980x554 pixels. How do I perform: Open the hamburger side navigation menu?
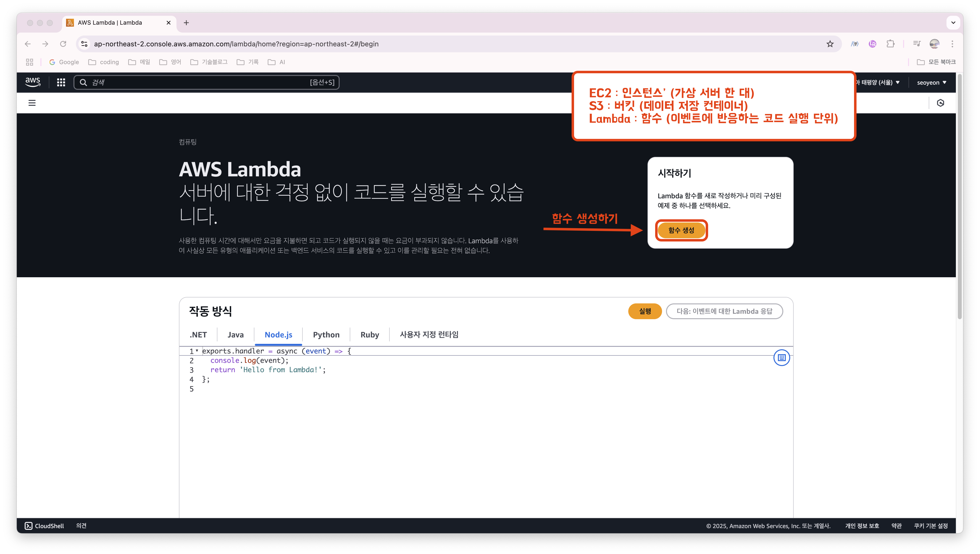pyautogui.click(x=32, y=103)
